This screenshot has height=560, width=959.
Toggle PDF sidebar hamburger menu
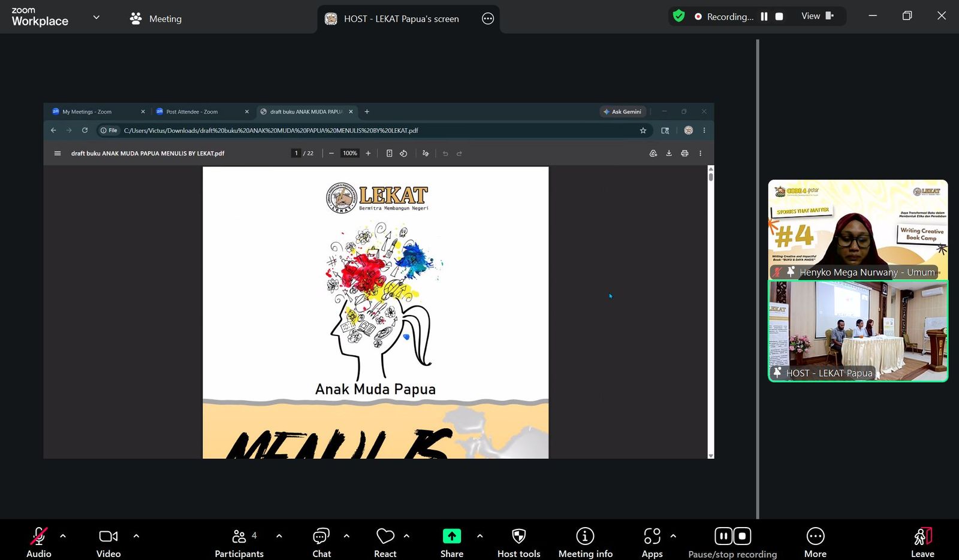58,153
